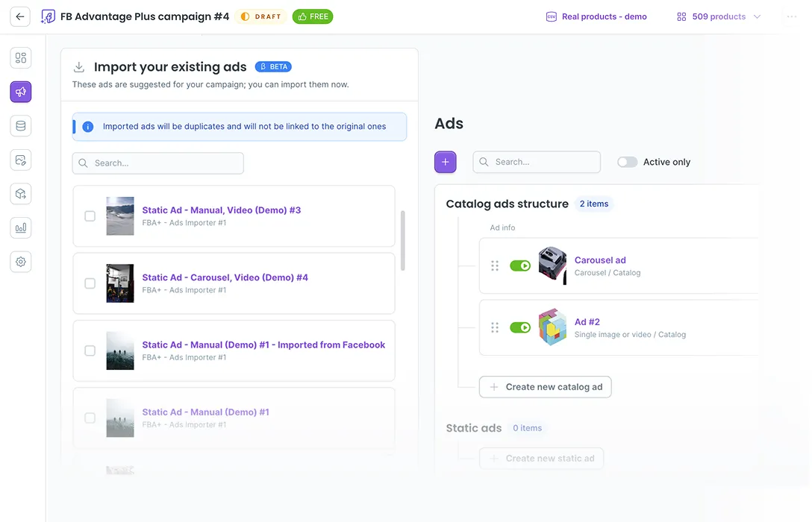Click the Imported from Facebook ad thumbnail
812x522 pixels.
[x=120, y=350]
